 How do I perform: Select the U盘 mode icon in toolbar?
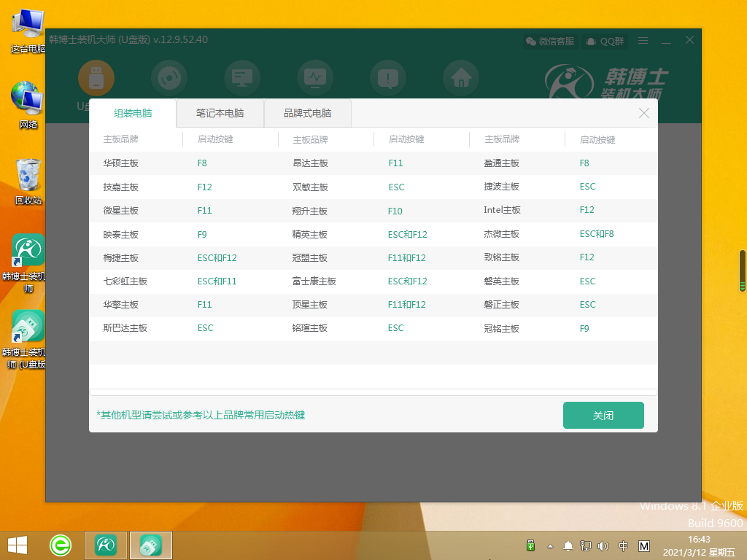coord(96,78)
